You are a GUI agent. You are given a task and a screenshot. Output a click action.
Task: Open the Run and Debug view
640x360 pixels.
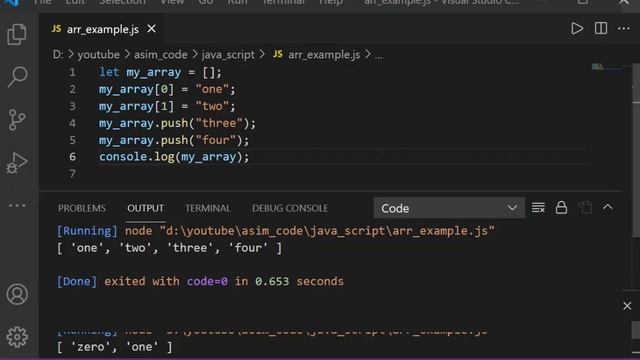point(17,163)
